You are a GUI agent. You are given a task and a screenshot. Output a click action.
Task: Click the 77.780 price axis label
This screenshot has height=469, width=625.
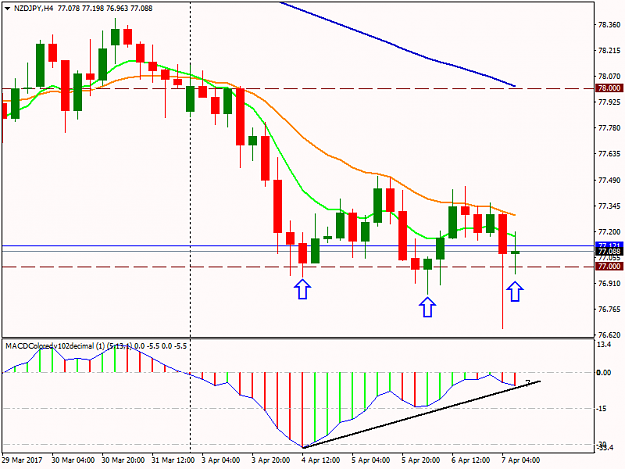(x=609, y=128)
